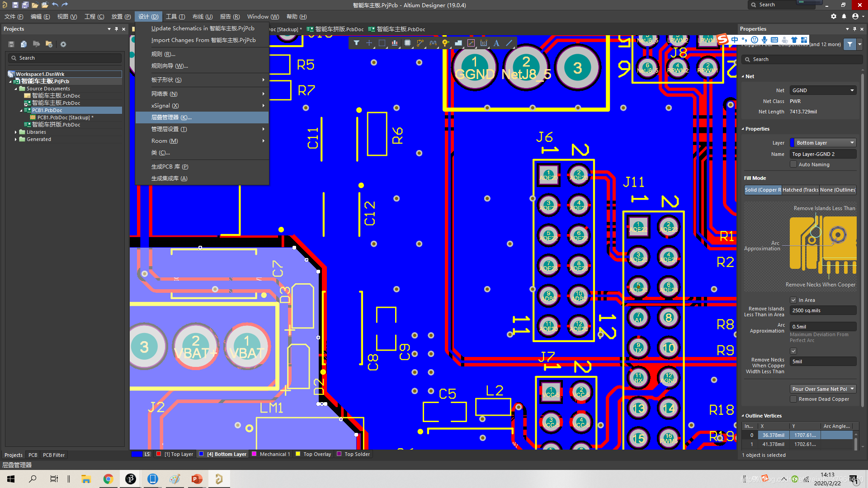Screen dimensions: 868x488
Task: Choose the Place String text tool
Action: click(x=496, y=43)
